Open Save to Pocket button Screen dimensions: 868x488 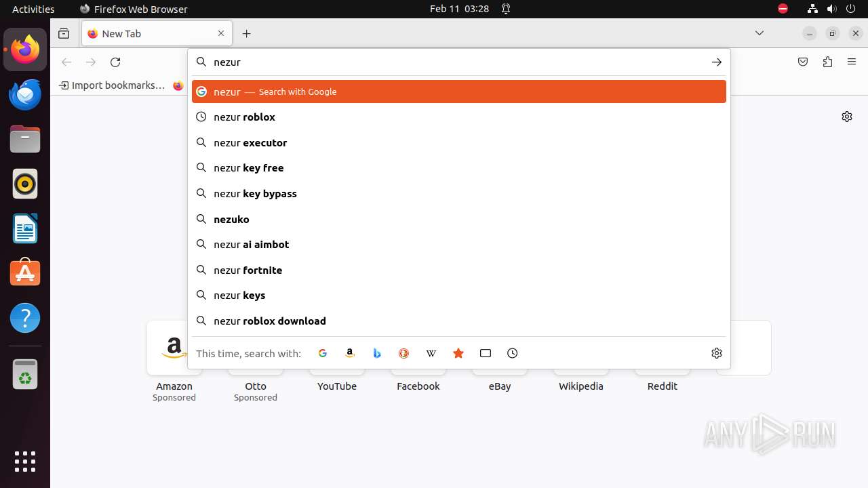[x=803, y=62]
